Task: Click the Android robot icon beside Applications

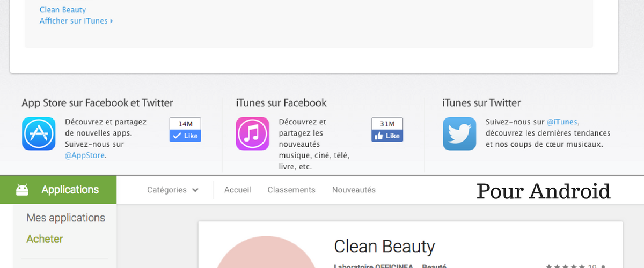Action: pyautogui.click(x=23, y=190)
